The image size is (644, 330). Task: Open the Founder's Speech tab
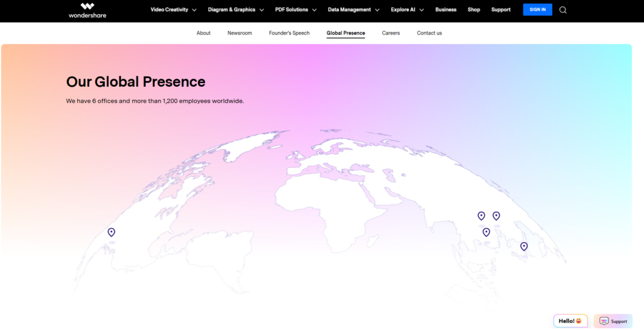point(289,33)
